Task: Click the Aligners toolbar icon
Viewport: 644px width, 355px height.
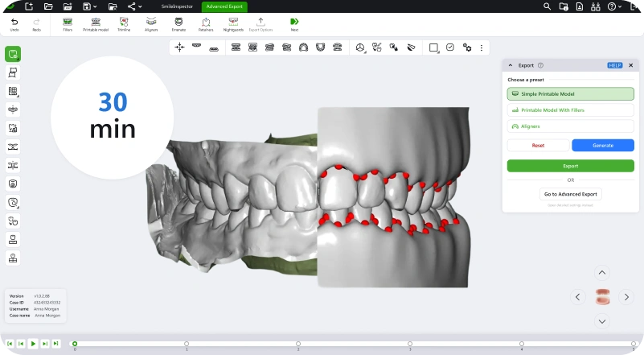Action: pos(151,23)
